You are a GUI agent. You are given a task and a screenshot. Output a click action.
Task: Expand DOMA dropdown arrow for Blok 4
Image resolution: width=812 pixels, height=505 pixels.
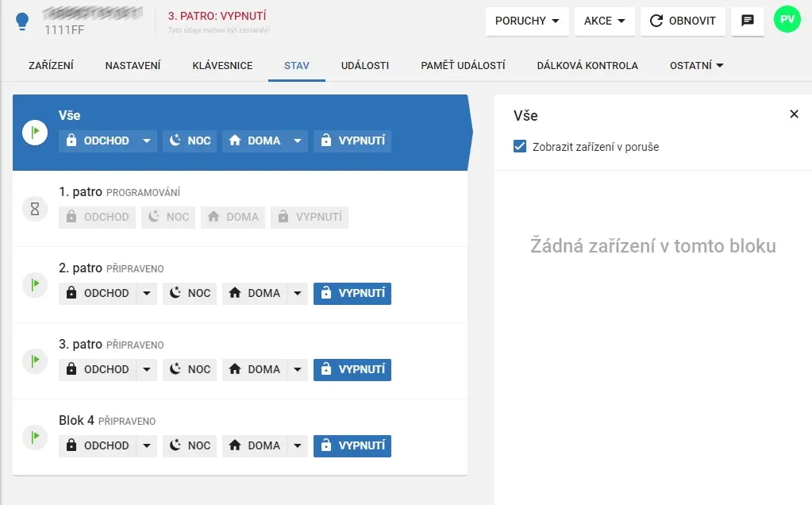pos(297,445)
